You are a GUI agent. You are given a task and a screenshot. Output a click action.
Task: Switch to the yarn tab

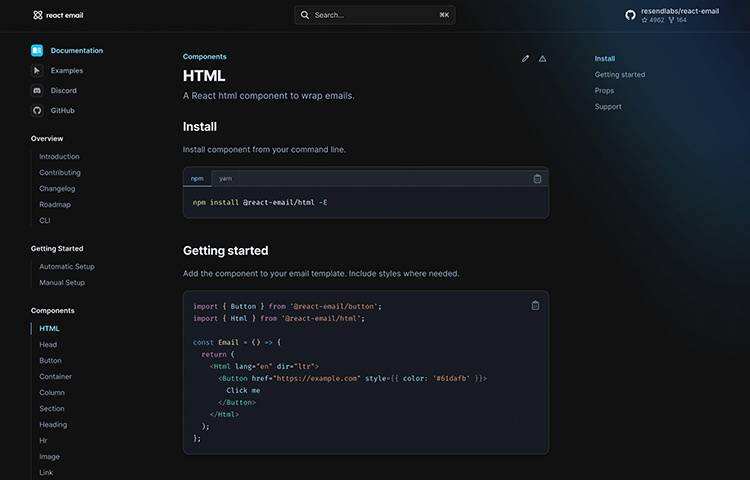225,179
